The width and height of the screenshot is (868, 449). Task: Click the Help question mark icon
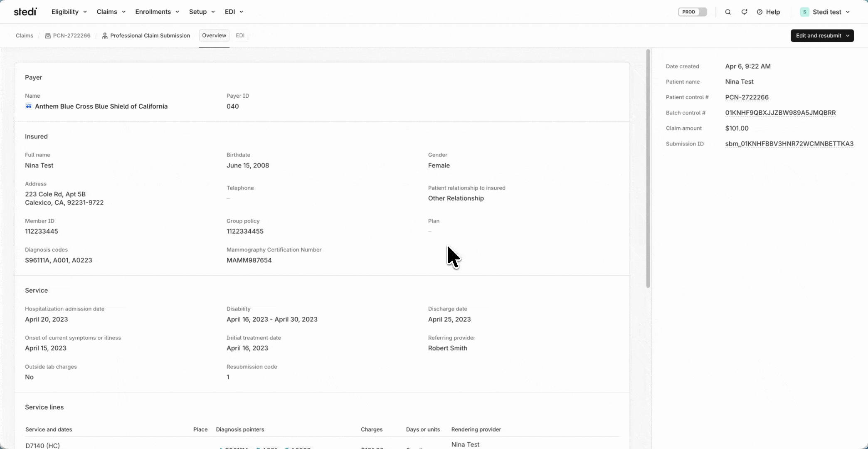[759, 12]
